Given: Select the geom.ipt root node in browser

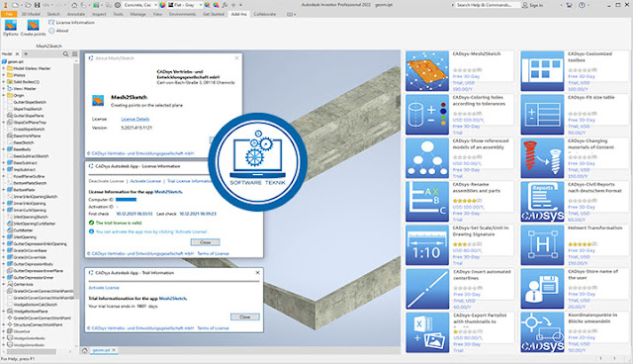Looking at the screenshot, I should pyautogui.click(x=13, y=61).
